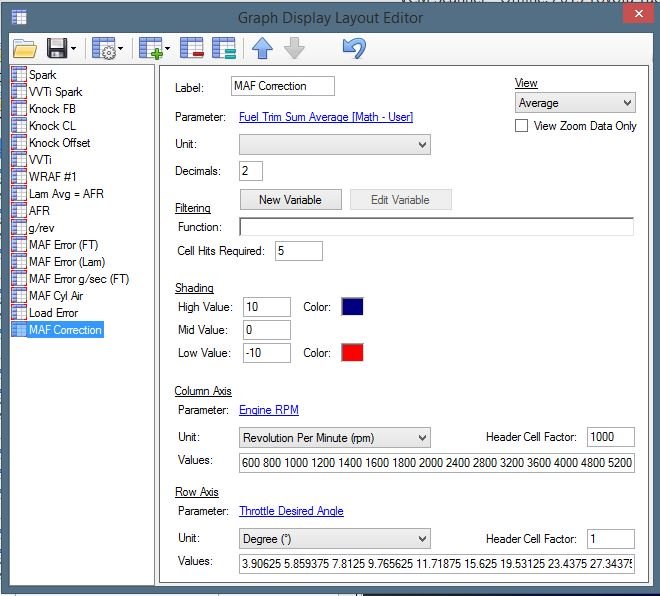The height and width of the screenshot is (596, 660).
Task: Select the AFR graph entry
Action: click(x=39, y=210)
